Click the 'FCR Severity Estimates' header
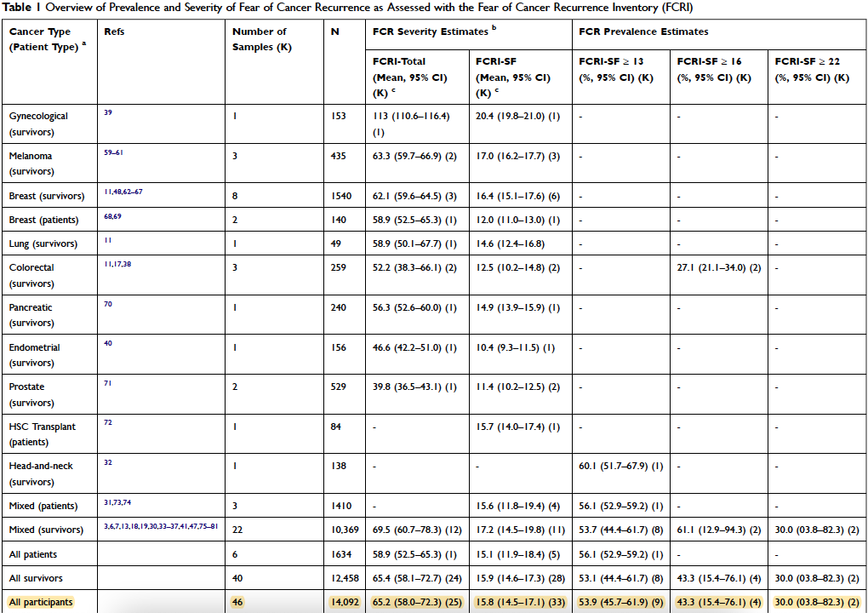Viewport: 868px width, 613px height. 434,31
